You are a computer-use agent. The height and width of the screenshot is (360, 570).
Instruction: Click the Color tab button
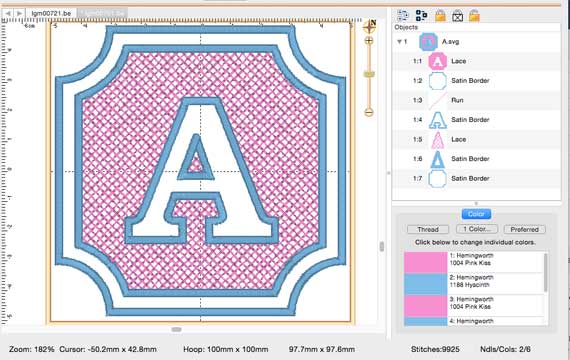pyautogui.click(x=476, y=214)
